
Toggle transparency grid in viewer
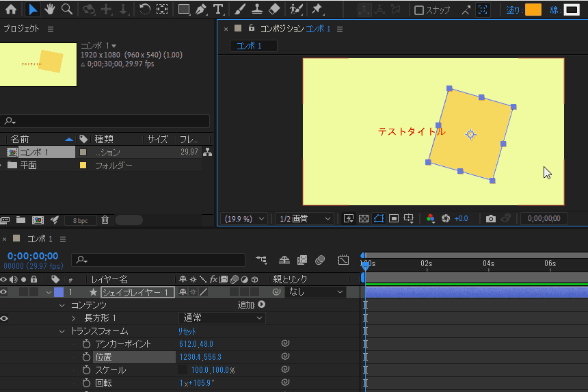coord(363,219)
